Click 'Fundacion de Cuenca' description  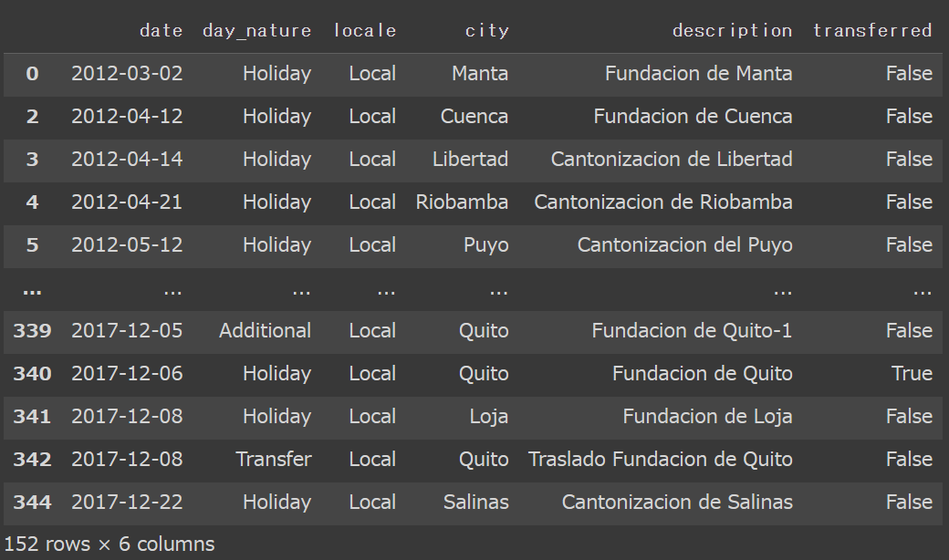(693, 117)
